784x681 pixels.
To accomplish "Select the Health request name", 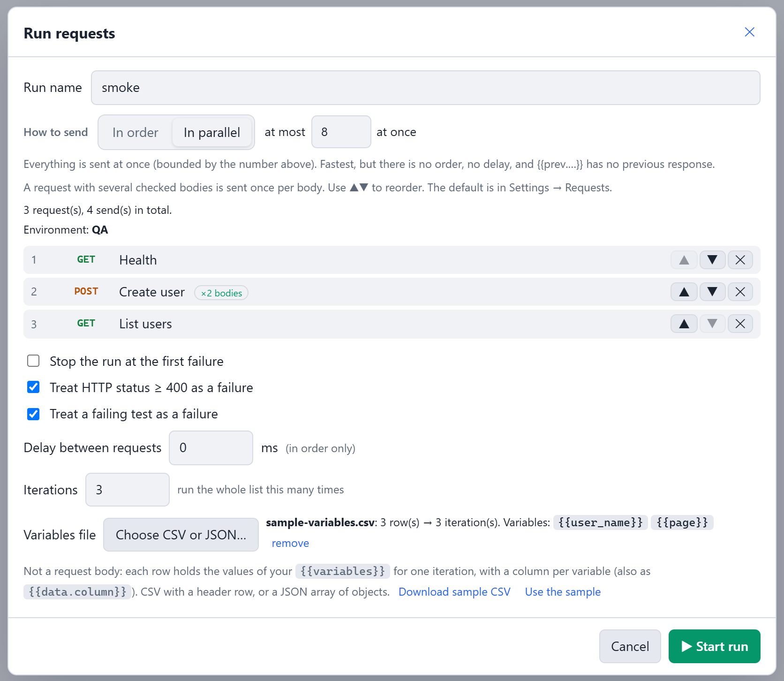I will pos(138,260).
